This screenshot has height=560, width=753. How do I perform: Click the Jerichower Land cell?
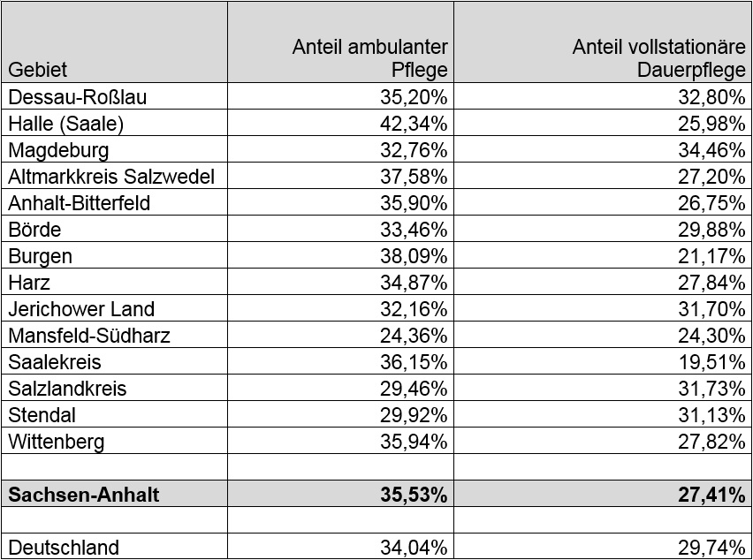81,309
